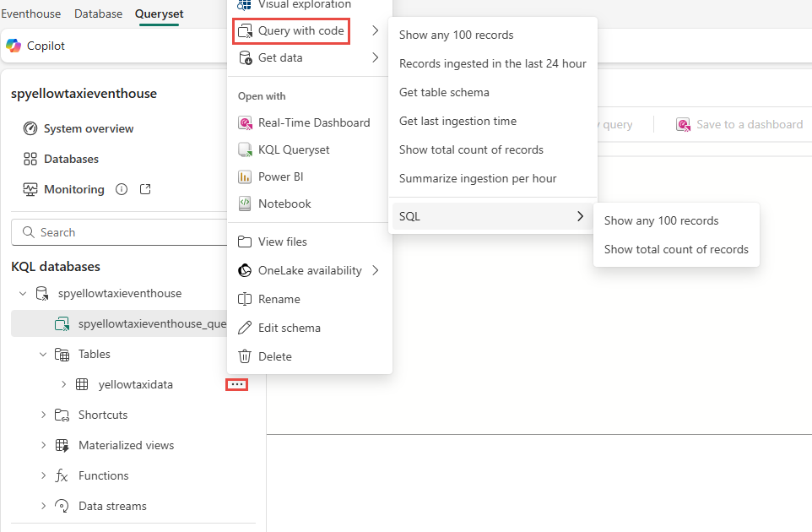Expand the Materialized views node
Screen dimensions: 812x532
coord(43,445)
